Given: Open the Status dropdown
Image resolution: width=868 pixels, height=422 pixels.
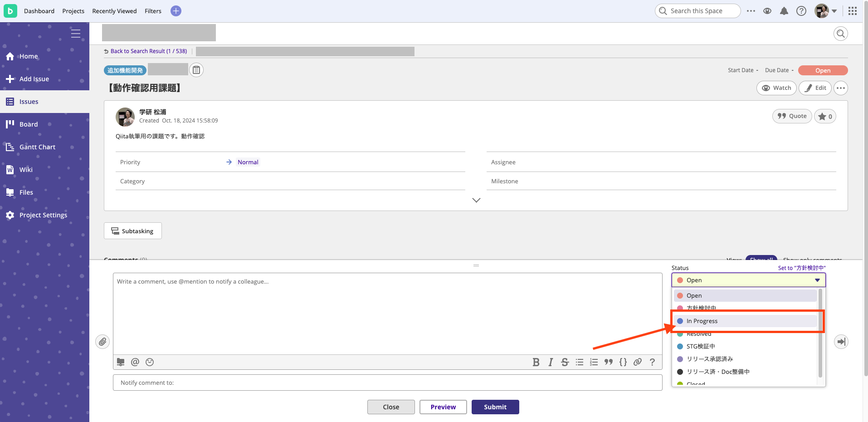Looking at the screenshot, I should [748, 280].
